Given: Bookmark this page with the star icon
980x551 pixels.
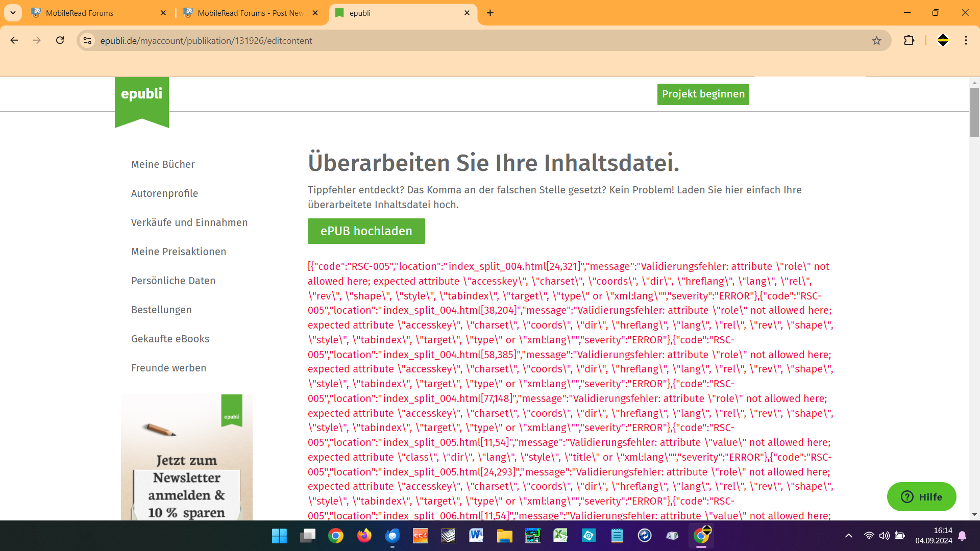Looking at the screenshot, I should pos(876,40).
